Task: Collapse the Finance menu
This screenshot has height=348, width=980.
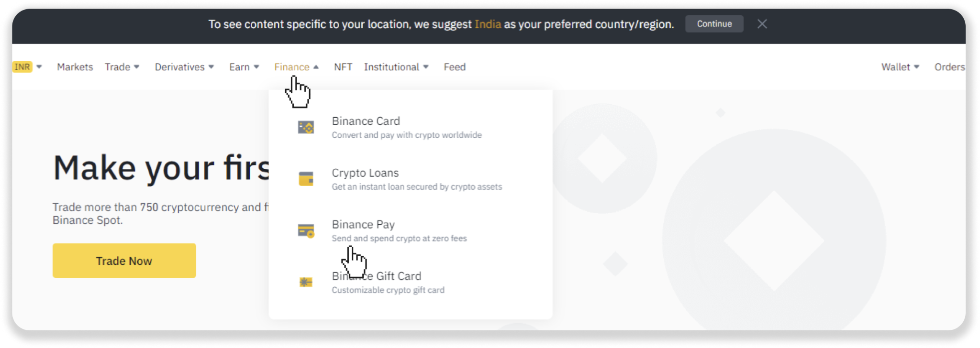Action: pyautogui.click(x=296, y=67)
